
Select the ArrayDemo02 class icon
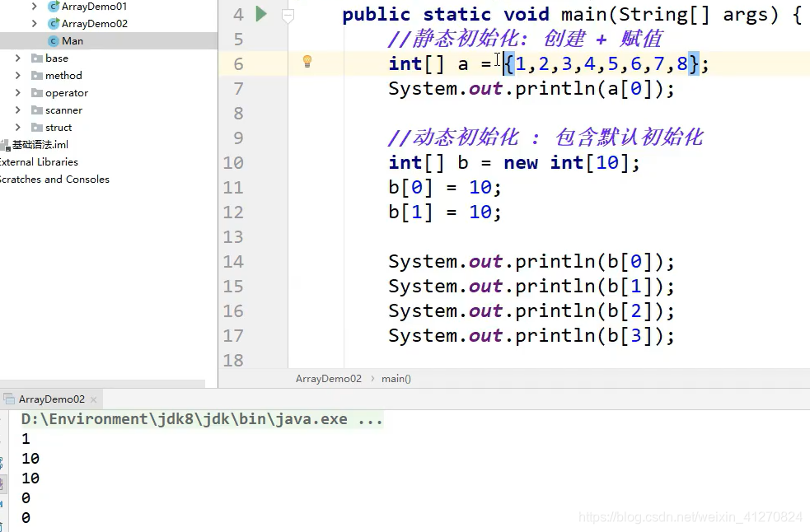click(54, 24)
